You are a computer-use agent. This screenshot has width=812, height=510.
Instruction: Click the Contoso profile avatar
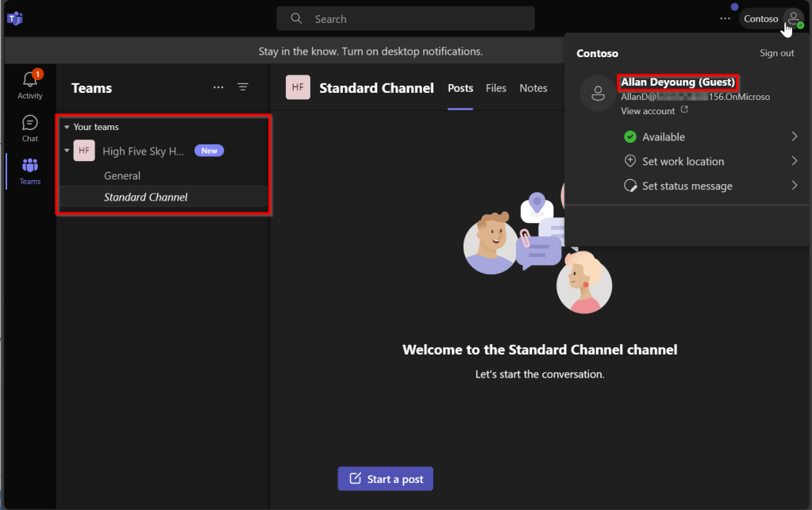792,19
